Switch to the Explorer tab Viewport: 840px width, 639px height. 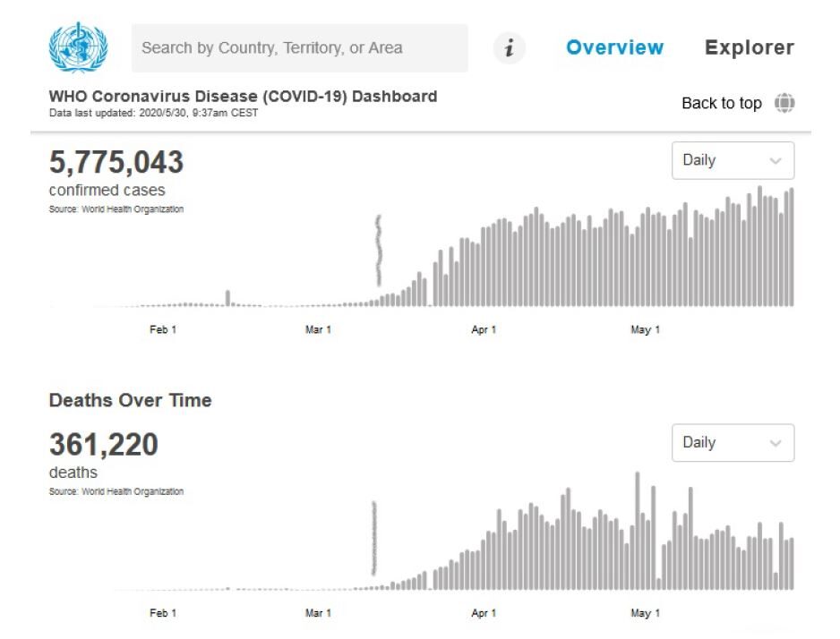[750, 47]
